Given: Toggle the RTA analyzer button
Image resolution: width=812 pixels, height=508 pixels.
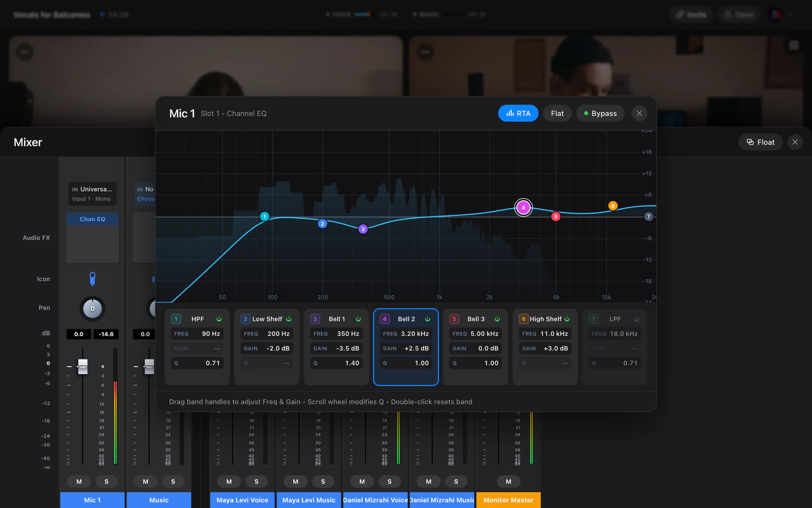Looking at the screenshot, I should pos(518,113).
